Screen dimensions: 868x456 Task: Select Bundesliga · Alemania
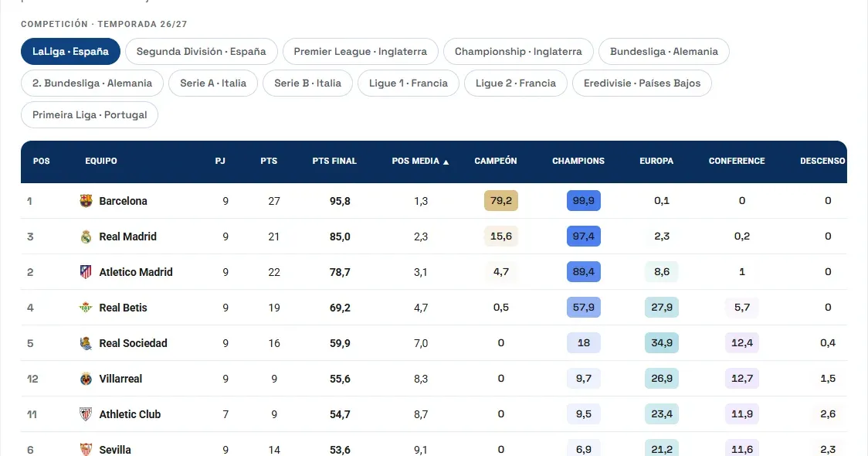click(663, 52)
